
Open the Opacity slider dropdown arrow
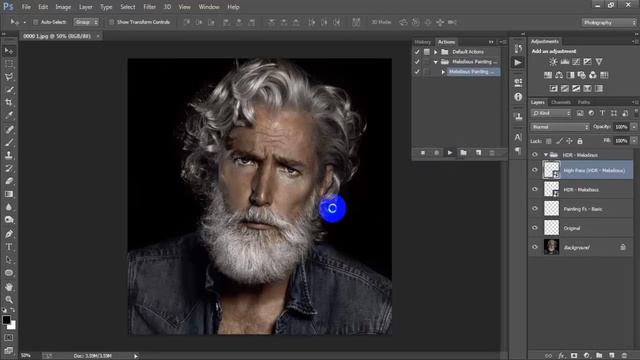pyautogui.click(x=634, y=127)
